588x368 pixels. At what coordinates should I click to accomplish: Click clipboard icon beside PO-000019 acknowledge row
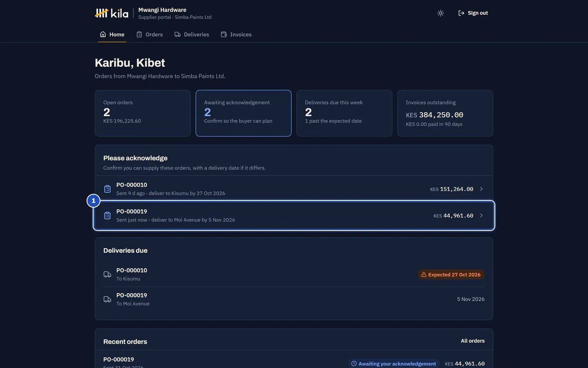click(x=107, y=215)
